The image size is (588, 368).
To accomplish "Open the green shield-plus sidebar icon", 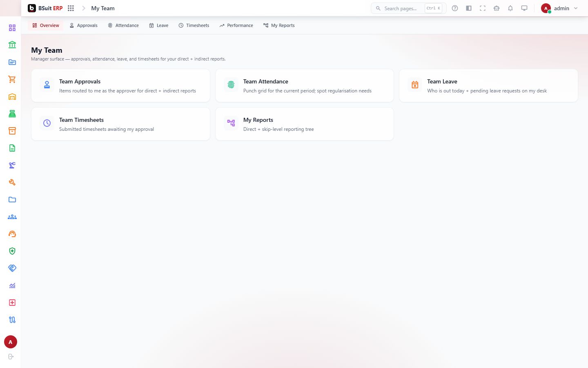I will [12, 251].
